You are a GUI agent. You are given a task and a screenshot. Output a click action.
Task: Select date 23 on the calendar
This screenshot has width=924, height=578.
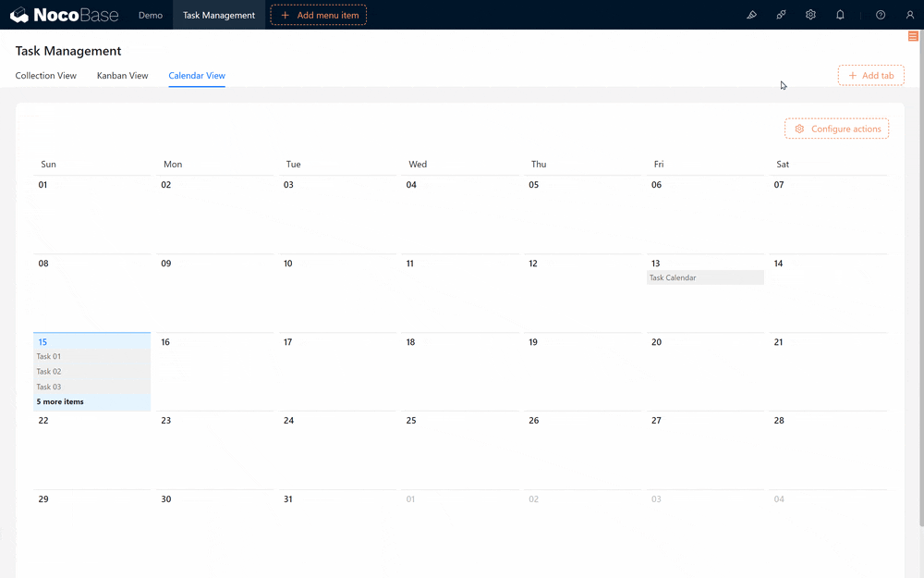[x=166, y=421]
